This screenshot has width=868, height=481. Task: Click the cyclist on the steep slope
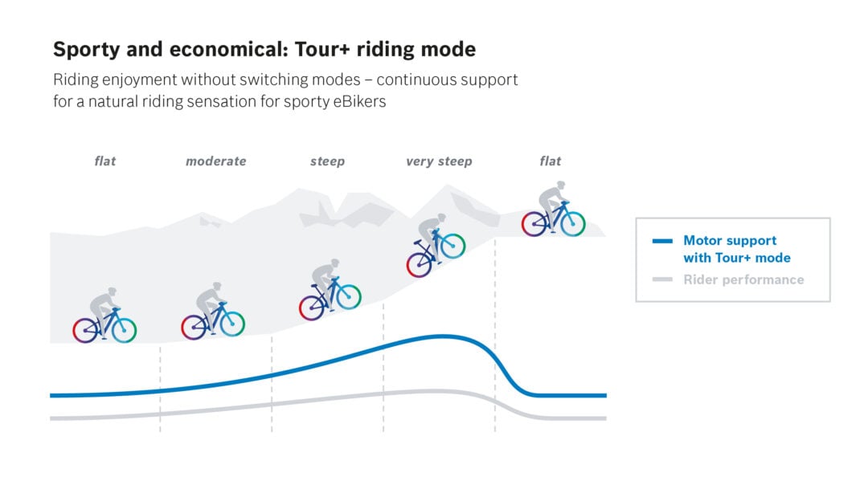tap(330, 291)
